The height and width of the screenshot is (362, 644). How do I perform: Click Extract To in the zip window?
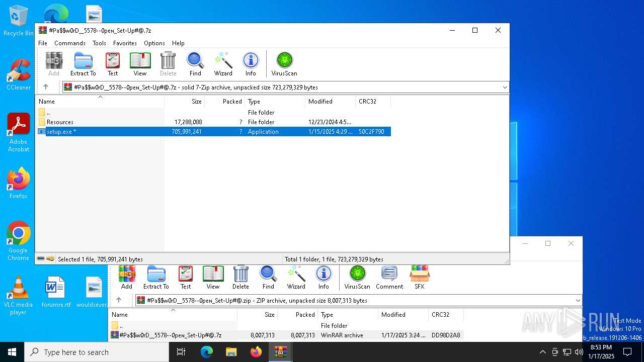coord(156,277)
